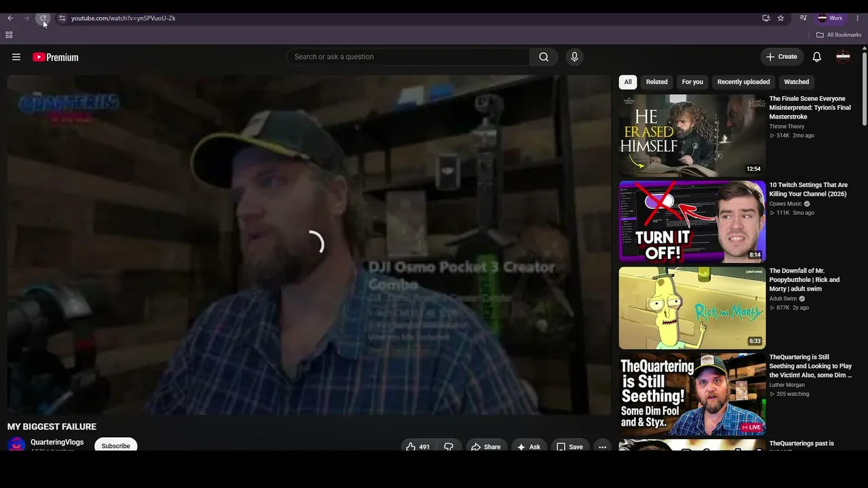Visit the Adult Swim channel
This screenshot has height=488, width=868.
point(783,299)
